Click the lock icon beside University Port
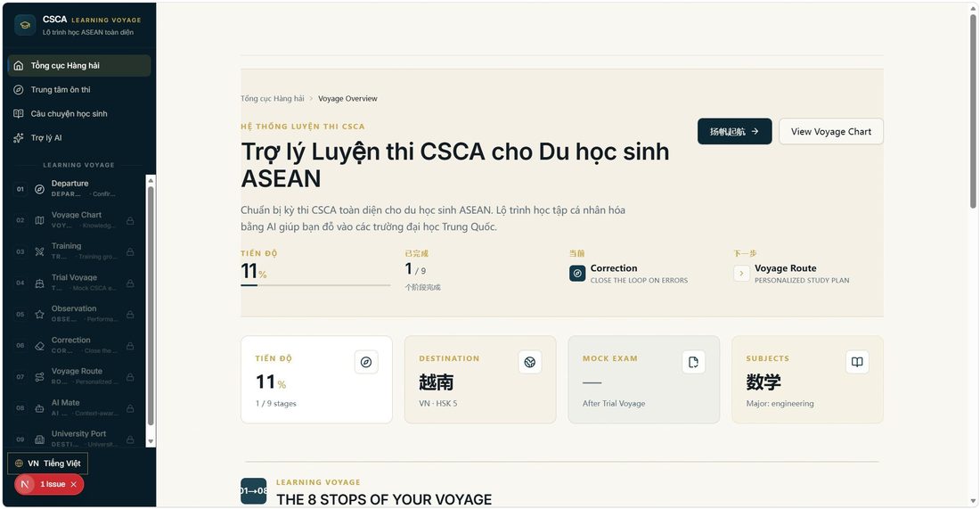The height and width of the screenshot is (509, 980). pyautogui.click(x=130, y=439)
